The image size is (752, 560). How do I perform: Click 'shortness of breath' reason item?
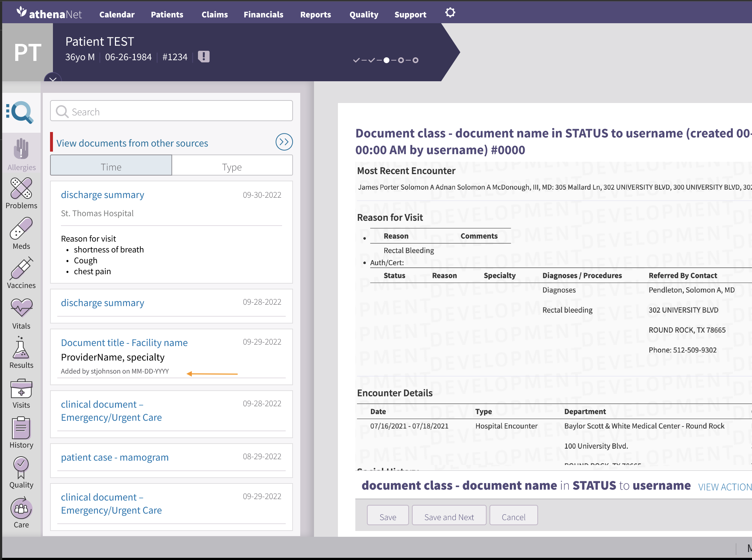109,250
